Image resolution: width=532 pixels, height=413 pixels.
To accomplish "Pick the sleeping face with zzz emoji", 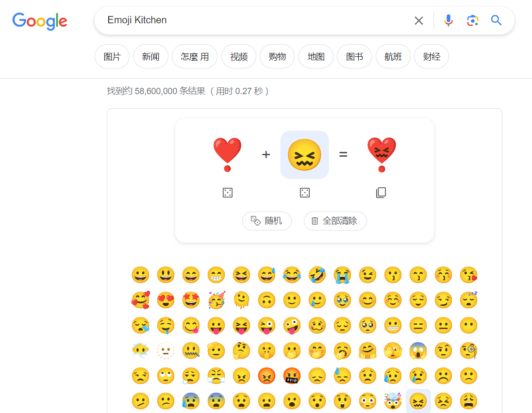I will pyautogui.click(x=468, y=300).
